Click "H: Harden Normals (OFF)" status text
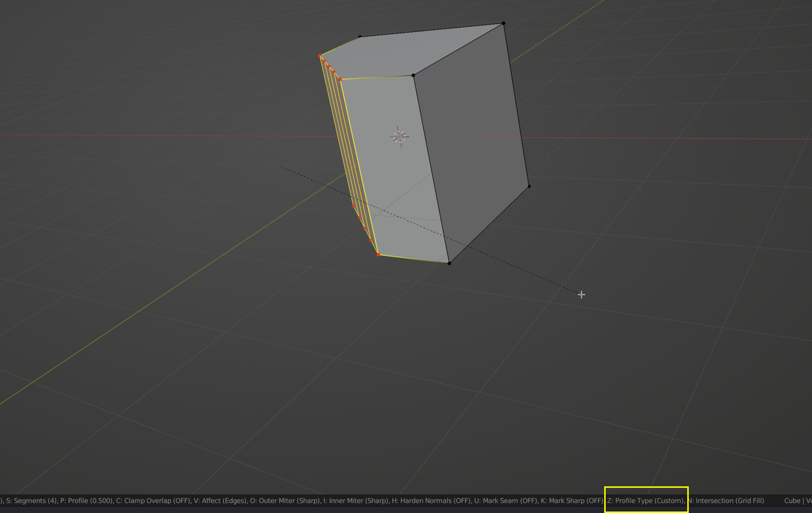The height and width of the screenshot is (513, 812). pos(432,501)
